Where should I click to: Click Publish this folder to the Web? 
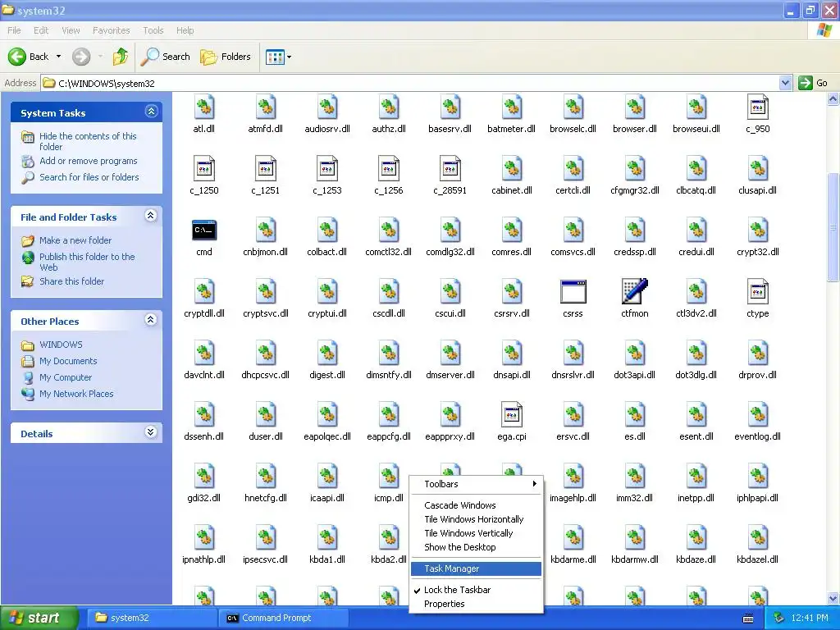(x=87, y=262)
